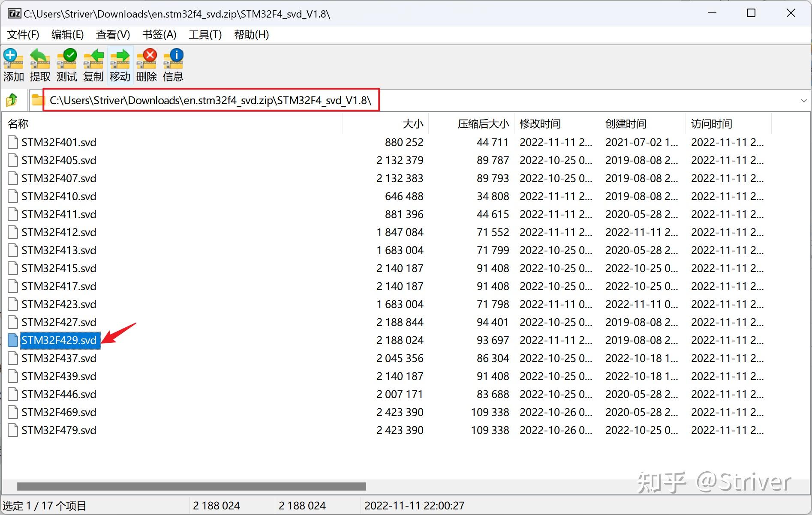Click the file icon beside STM32F401.svd
The height and width of the screenshot is (515, 812).
point(13,142)
